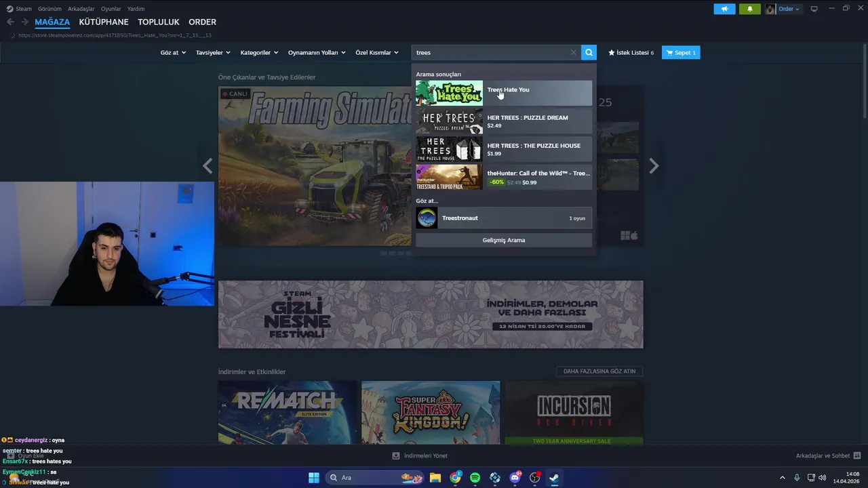Click the volume speaker tray icon
This screenshot has height=488, width=868.
(823, 478)
